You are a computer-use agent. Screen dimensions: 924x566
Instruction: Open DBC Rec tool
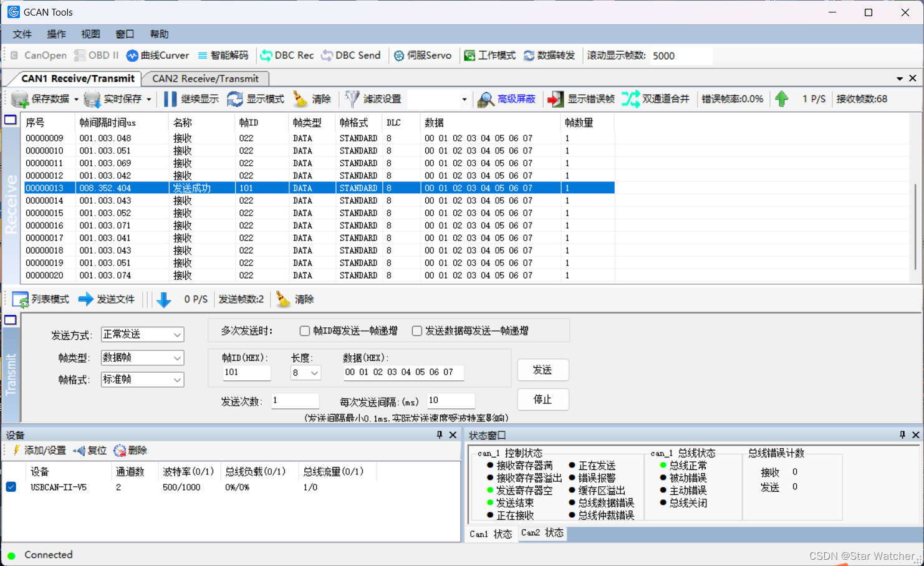(287, 55)
